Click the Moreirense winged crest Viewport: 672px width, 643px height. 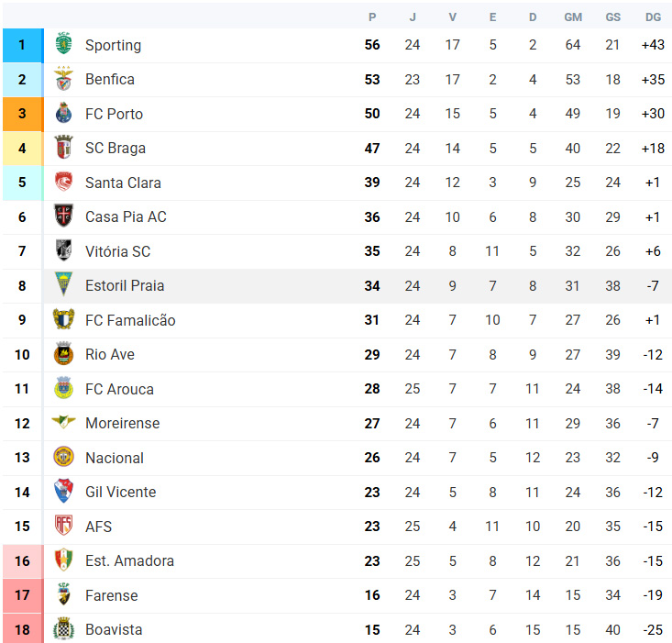pos(63,422)
